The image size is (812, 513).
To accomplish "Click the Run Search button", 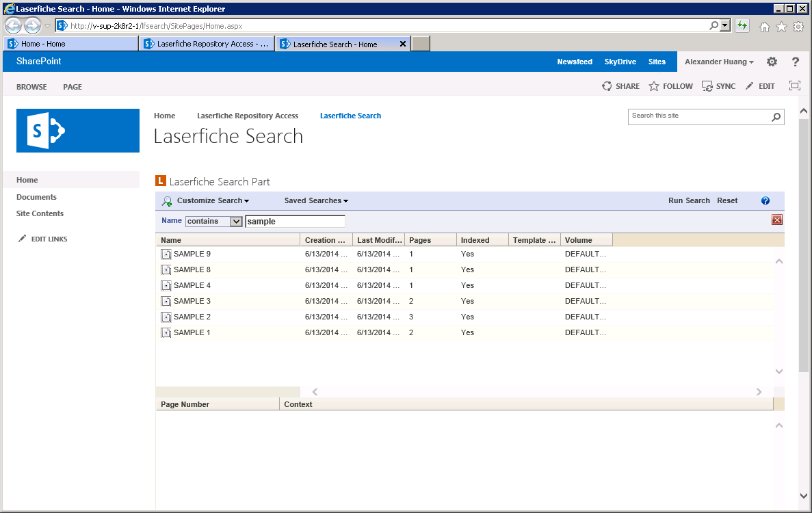I will click(690, 201).
